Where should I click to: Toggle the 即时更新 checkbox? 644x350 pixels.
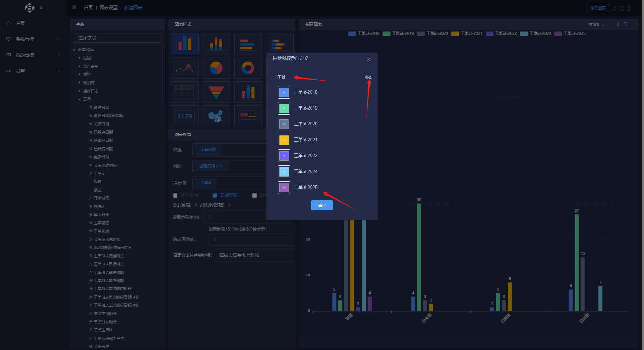tap(215, 195)
